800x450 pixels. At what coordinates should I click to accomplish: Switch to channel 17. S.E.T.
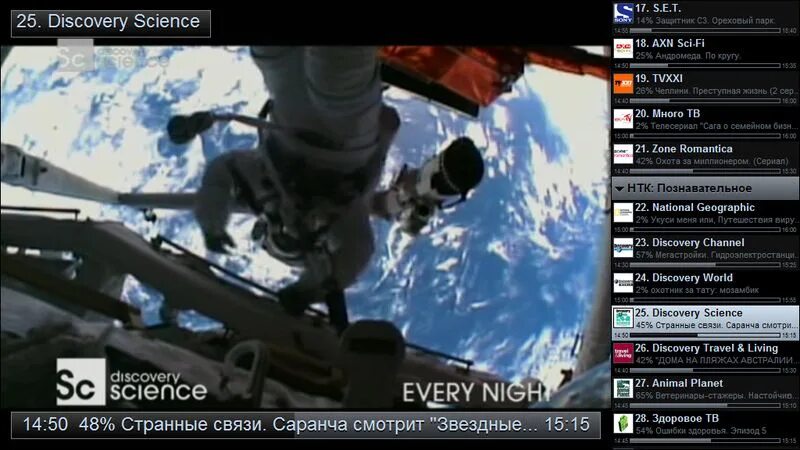[706, 17]
